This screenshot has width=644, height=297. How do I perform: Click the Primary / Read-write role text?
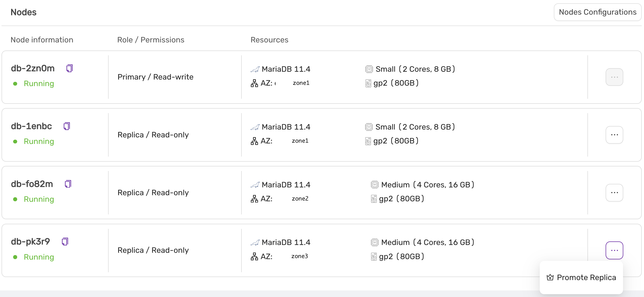[156, 77]
